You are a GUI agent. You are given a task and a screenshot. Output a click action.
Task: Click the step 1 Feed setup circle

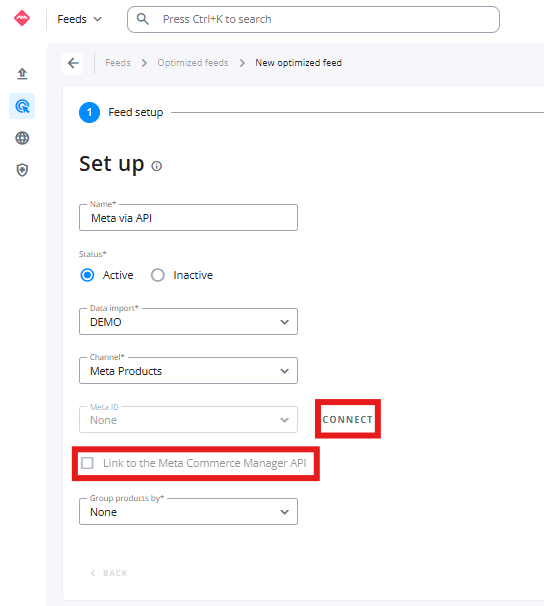[x=89, y=112]
